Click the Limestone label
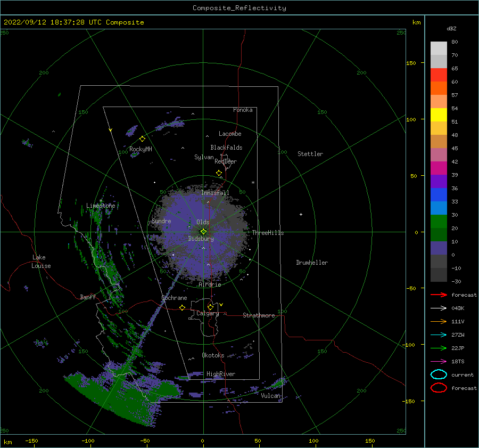479x448 pixels. [x=101, y=206]
